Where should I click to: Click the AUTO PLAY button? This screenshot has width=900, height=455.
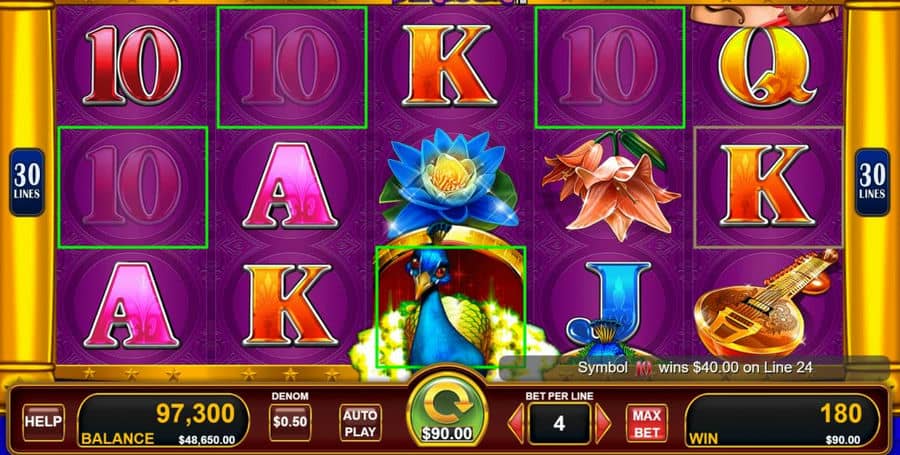point(360,422)
